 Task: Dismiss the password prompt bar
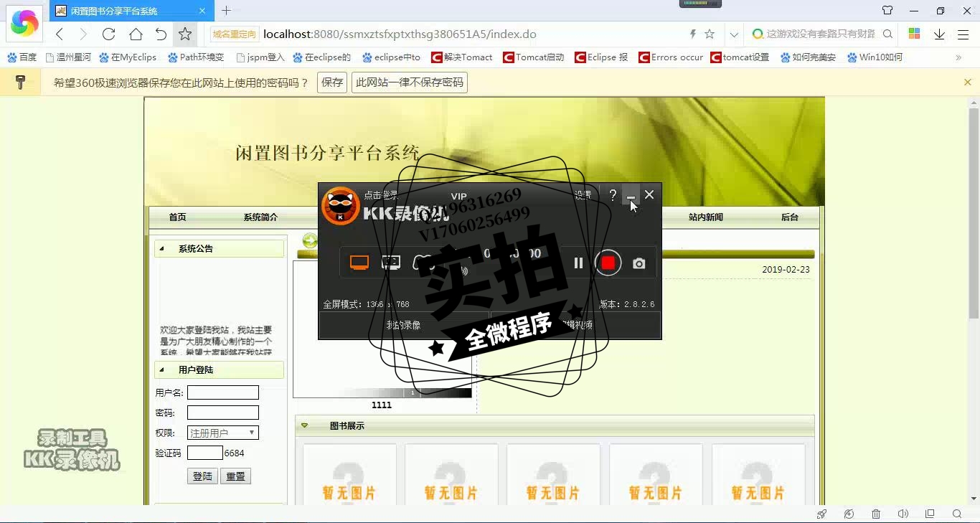point(967,83)
